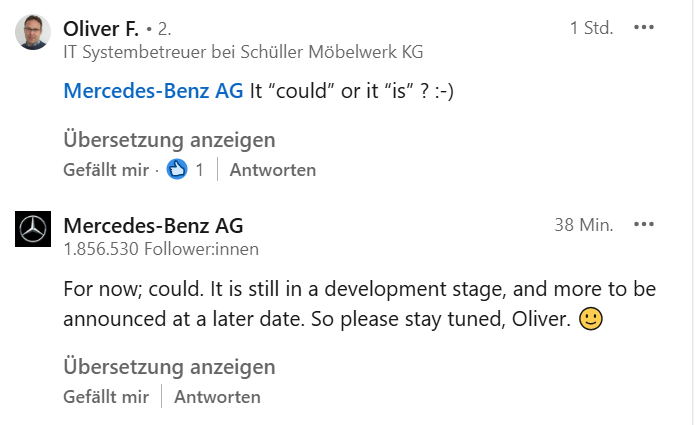Like Oliver F.'s comment via Gefällt mir

click(105, 170)
